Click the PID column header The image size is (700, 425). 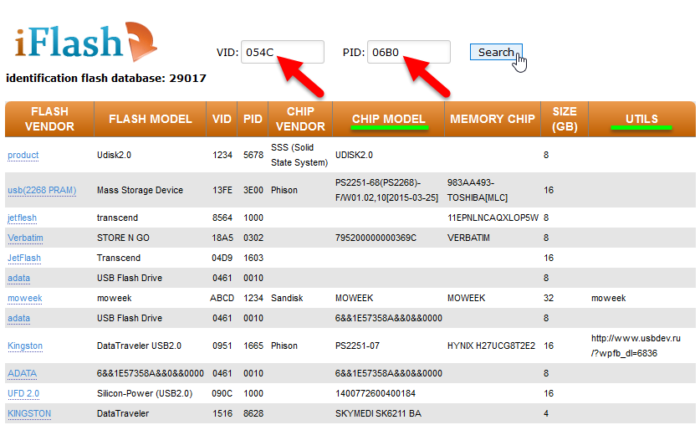tap(253, 119)
